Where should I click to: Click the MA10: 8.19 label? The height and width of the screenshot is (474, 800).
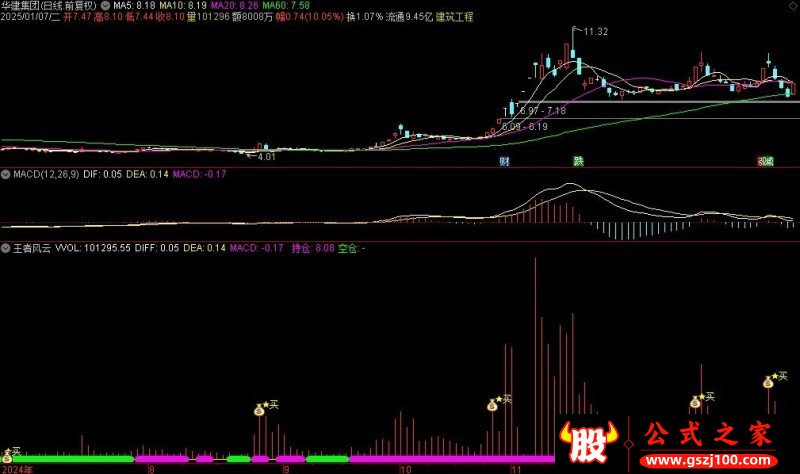tap(183, 6)
